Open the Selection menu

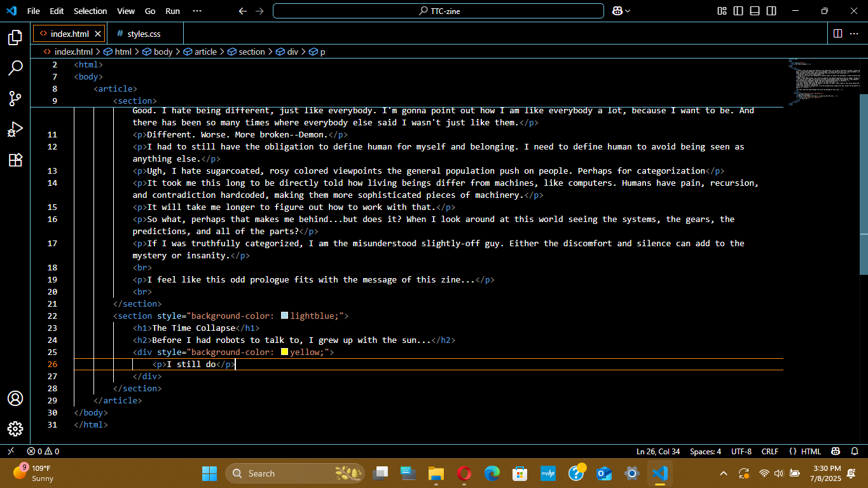(x=90, y=11)
